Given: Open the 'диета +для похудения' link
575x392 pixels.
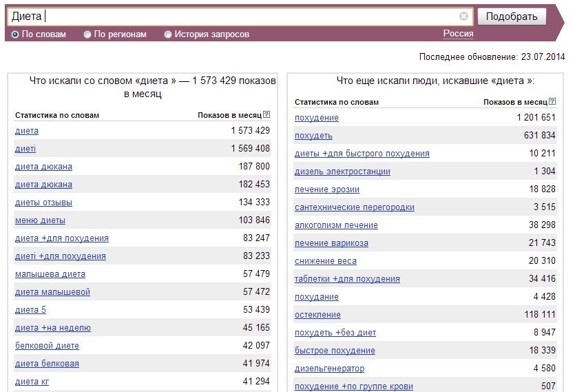Looking at the screenshot, I should click(x=61, y=238).
